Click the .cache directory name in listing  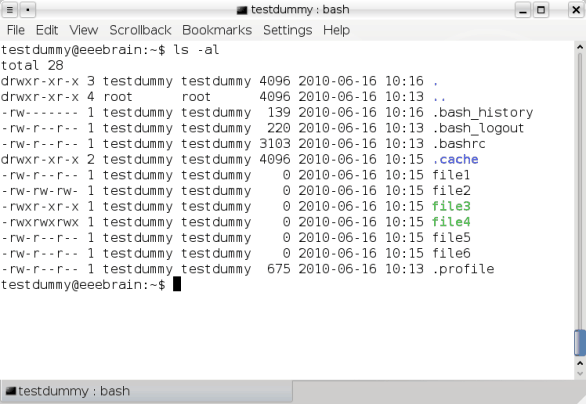pyautogui.click(x=455, y=160)
